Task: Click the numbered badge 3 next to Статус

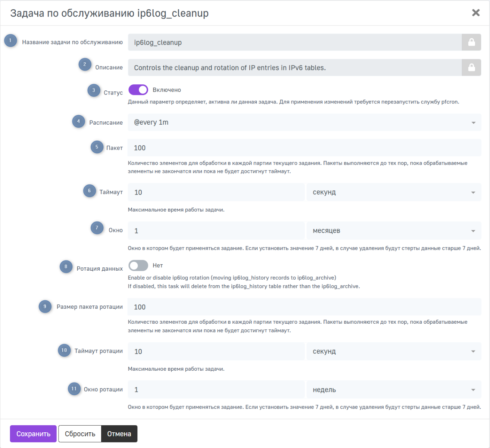Action: 94,90
